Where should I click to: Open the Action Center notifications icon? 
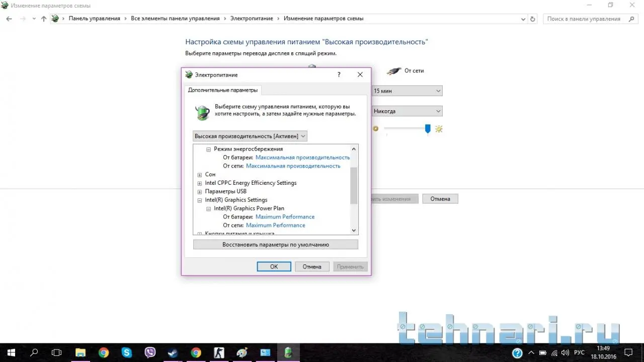coord(628,352)
